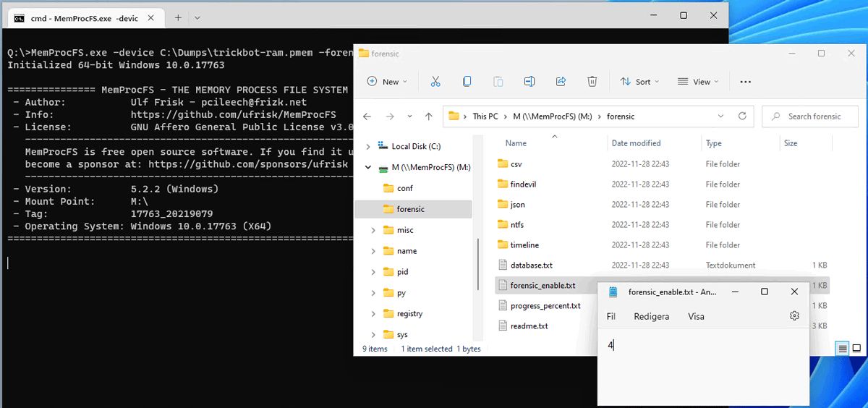Open Notepad settings gear icon

(x=794, y=316)
